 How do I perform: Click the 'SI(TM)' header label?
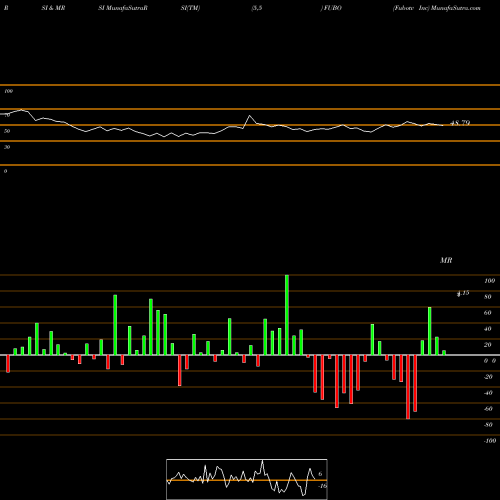coord(190,8)
